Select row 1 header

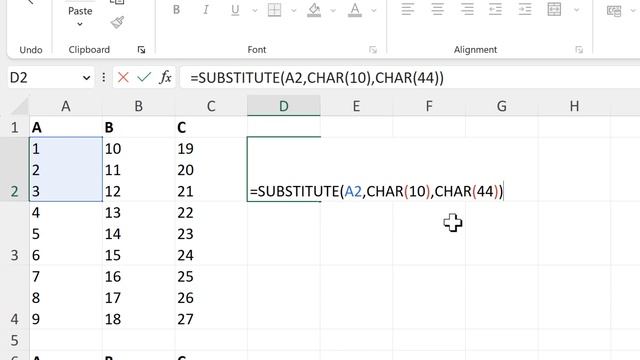coord(15,127)
